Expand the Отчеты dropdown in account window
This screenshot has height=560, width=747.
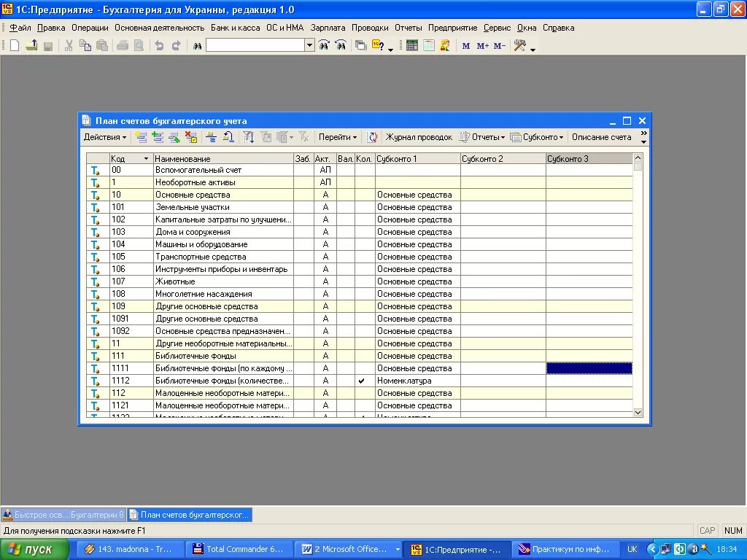pos(481,137)
